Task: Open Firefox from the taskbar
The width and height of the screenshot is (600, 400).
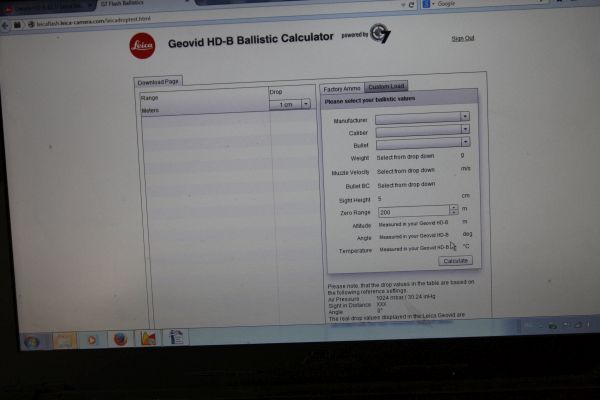Action: 121,339
